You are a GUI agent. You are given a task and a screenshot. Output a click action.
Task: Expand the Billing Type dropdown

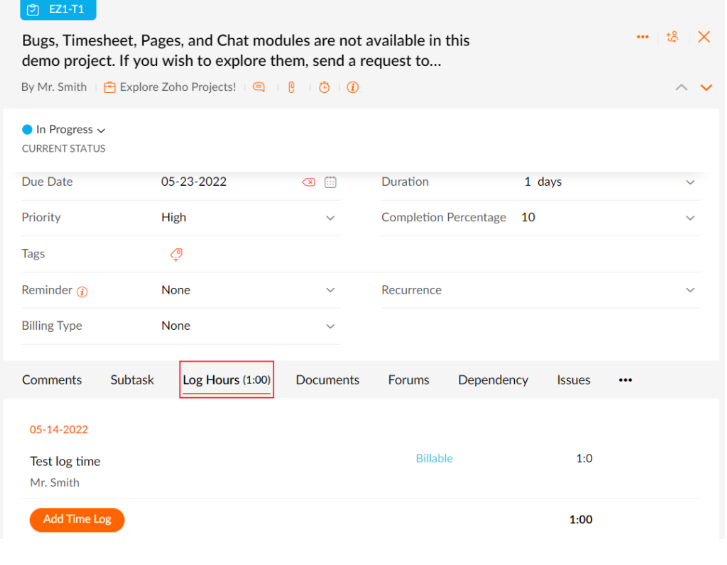pyautogui.click(x=330, y=326)
